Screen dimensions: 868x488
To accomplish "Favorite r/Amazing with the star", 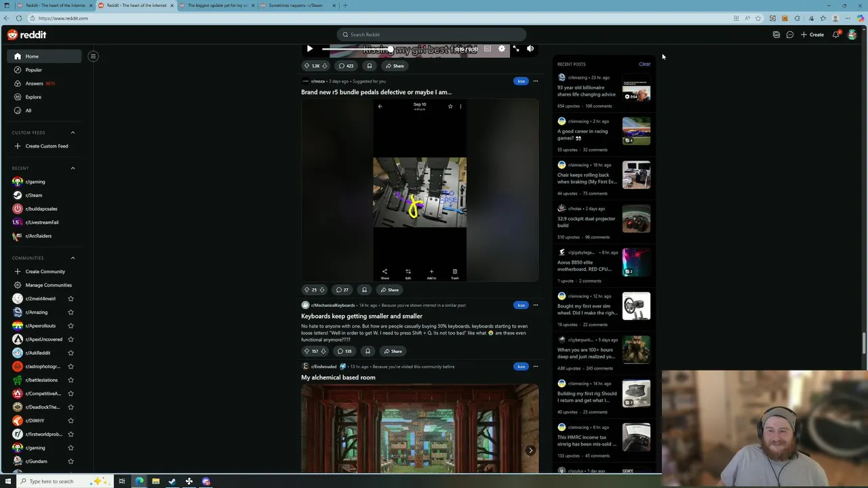I will tap(71, 312).
